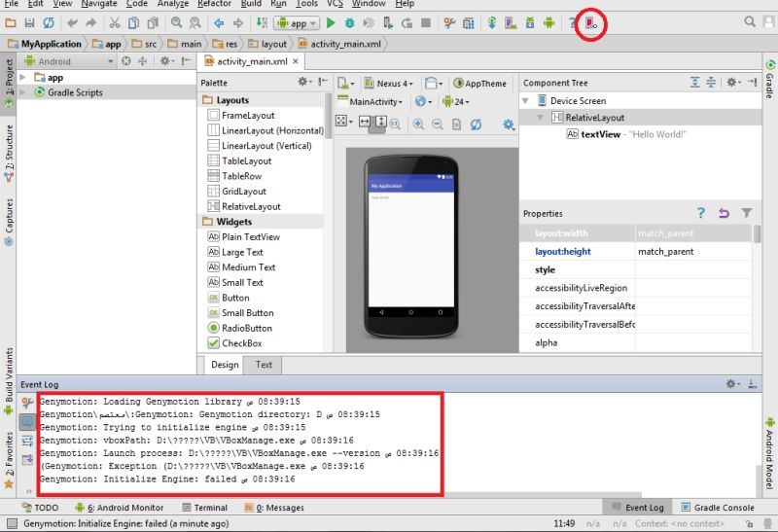Collapse the Device Screen tree node

(525, 101)
